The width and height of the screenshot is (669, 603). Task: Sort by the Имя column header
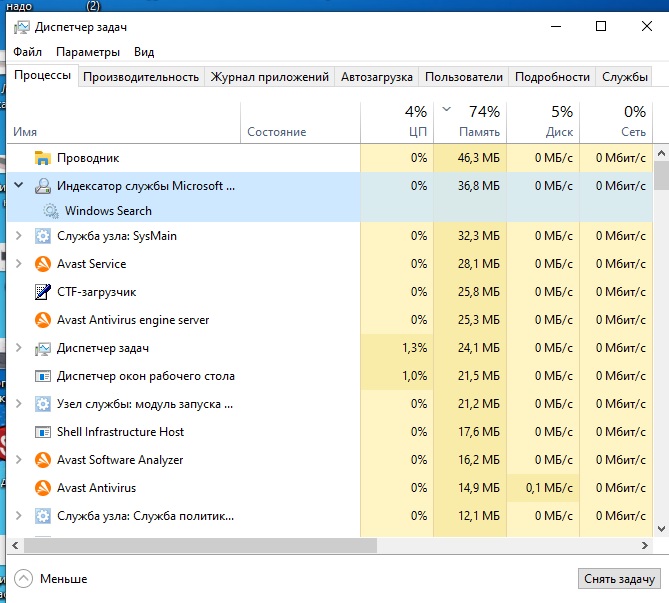(124, 123)
